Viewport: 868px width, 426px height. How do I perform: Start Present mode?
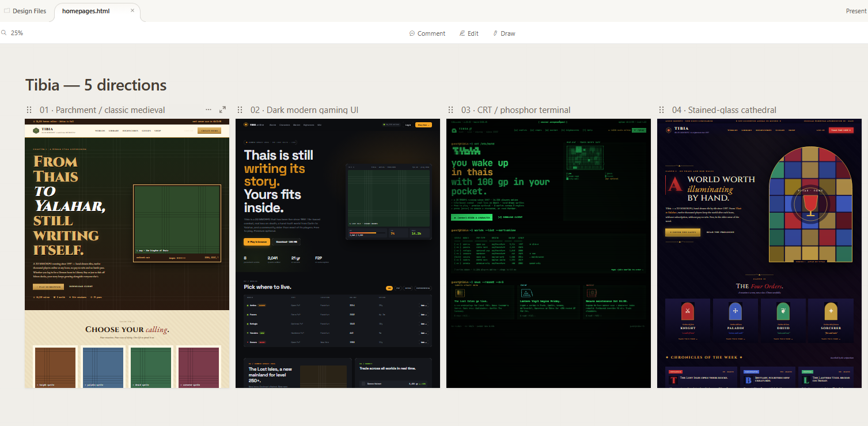855,11
